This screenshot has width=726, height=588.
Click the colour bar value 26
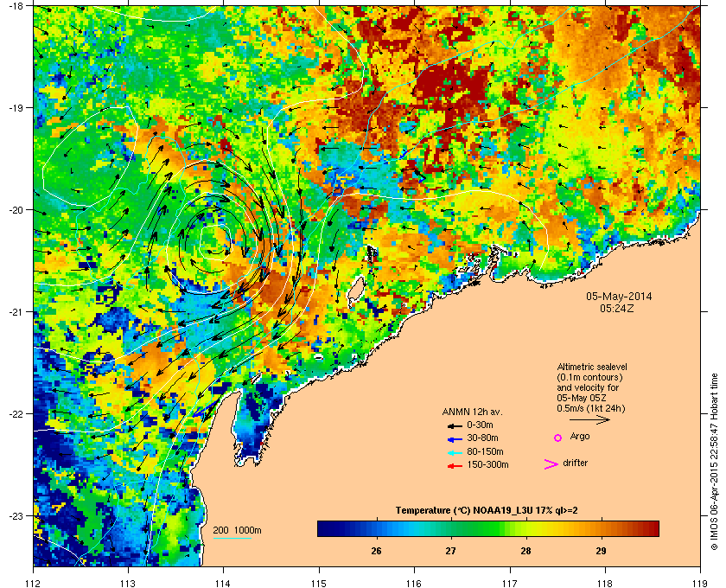[x=376, y=551]
